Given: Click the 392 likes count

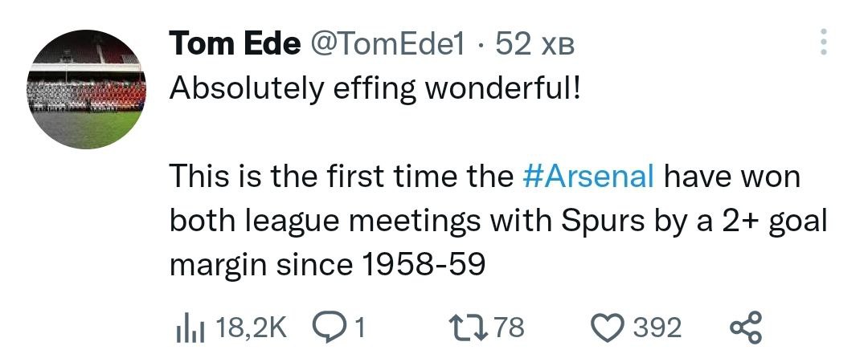Looking at the screenshot, I should (657, 328).
